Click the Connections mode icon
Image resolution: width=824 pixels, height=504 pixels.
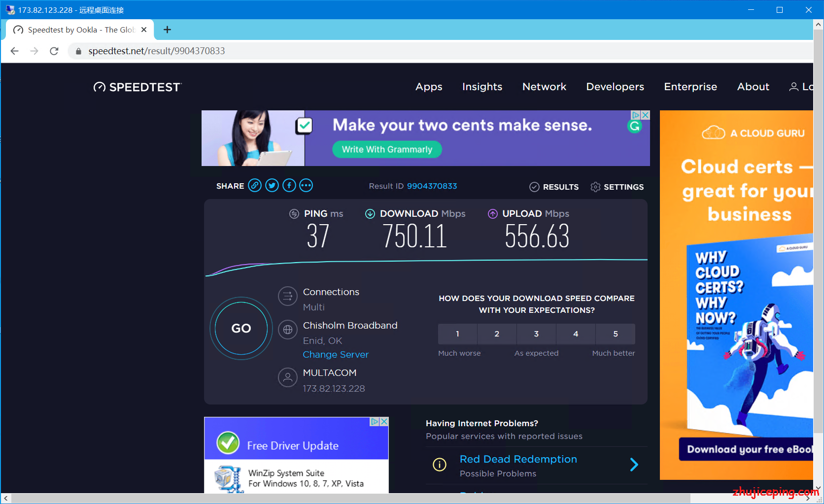[x=288, y=296]
